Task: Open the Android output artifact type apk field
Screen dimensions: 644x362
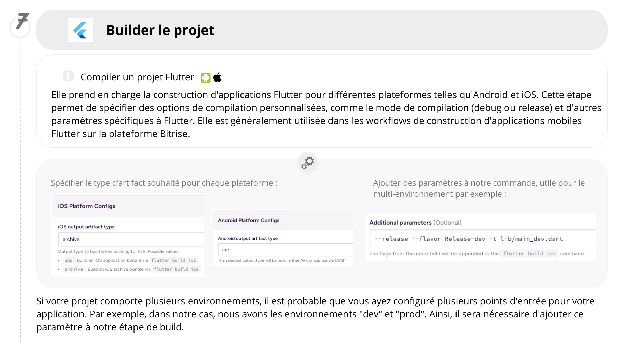Action: pyautogui.click(x=285, y=250)
